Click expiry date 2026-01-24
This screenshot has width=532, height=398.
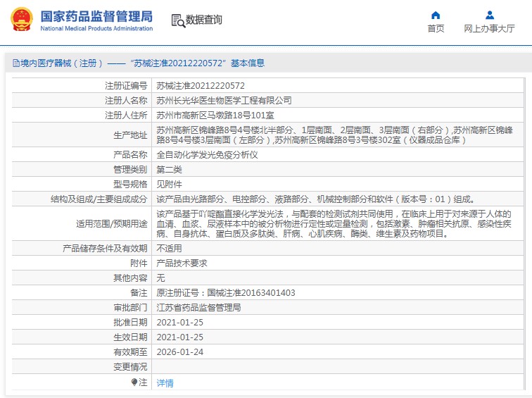(180, 352)
